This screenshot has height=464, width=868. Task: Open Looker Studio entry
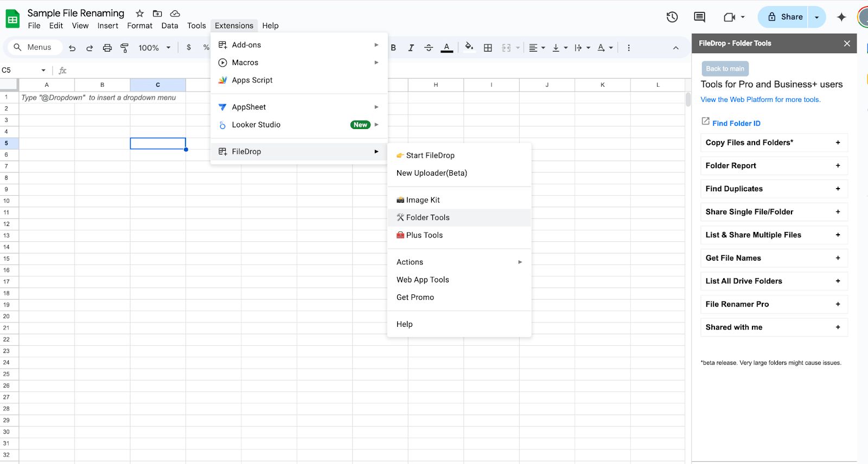tap(299, 125)
